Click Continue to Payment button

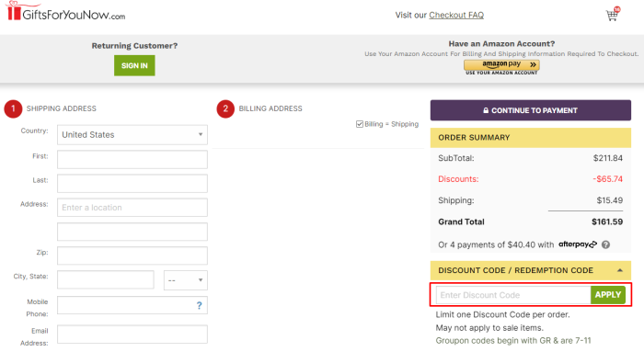(530, 110)
